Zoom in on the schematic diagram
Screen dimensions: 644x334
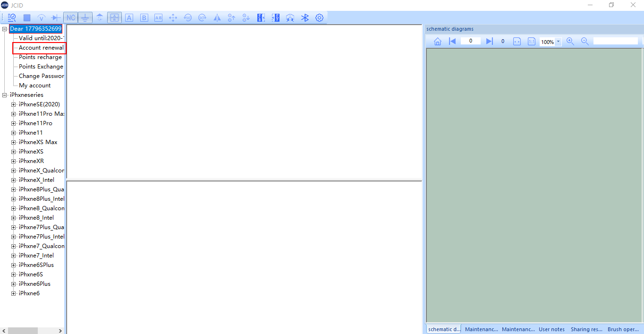570,42
